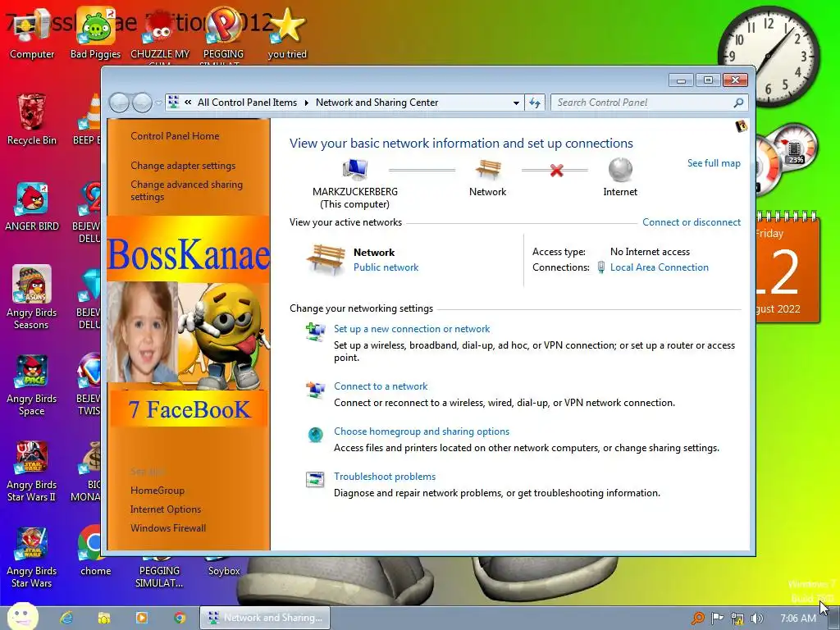The width and height of the screenshot is (840, 630).
Task: Open Internet Options in sidebar
Action: click(166, 509)
